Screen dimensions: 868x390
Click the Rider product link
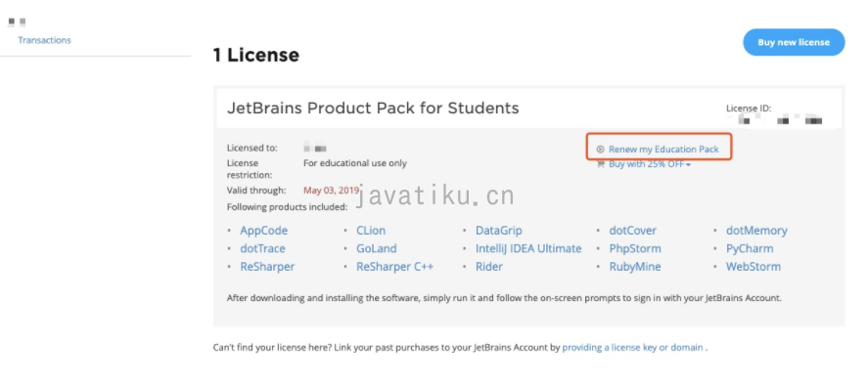pyautogui.click(x=489, y=267)
